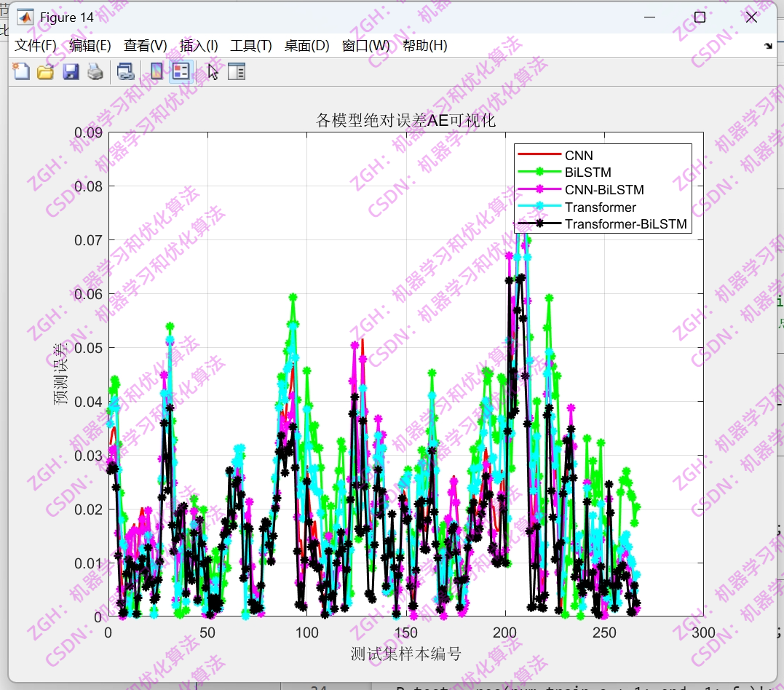The width and height of the screenshot is (784, 690).
Task: Toggle the legend off with the highlighted legend button
Action: tap(179, 71)
